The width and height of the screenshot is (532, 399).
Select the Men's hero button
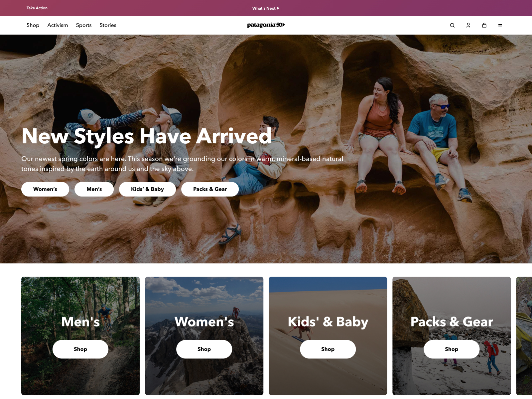(94, 189)
